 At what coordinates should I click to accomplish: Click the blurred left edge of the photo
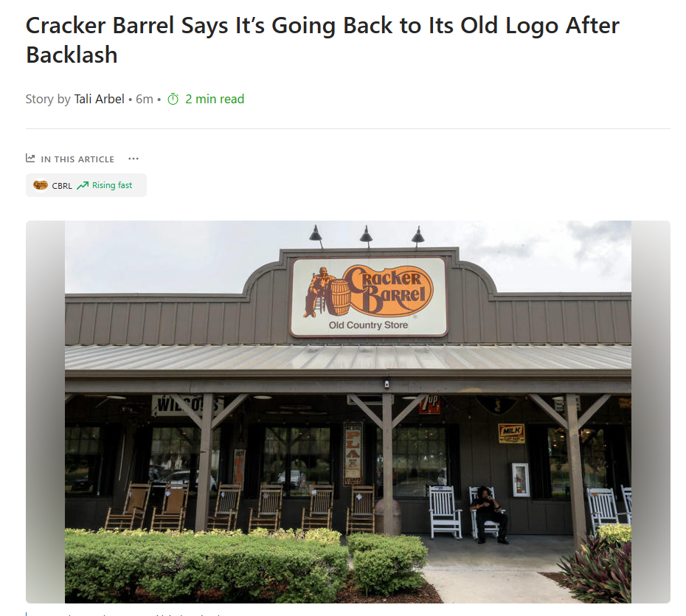coord(46,412)
